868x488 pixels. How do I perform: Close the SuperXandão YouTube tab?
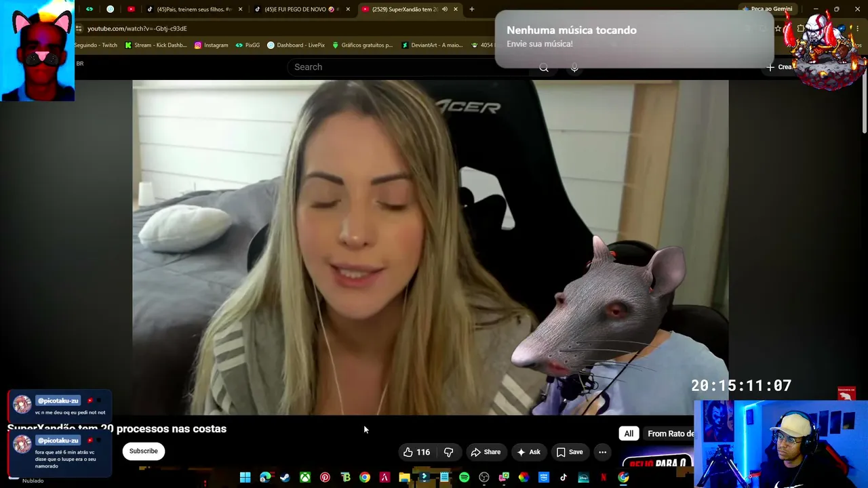[x=456, y=9]
